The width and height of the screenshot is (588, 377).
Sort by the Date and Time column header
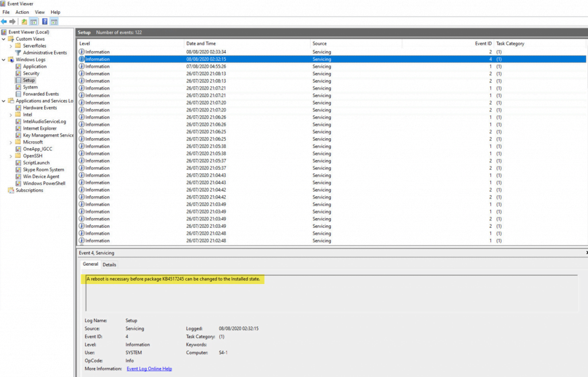[247, 44]
